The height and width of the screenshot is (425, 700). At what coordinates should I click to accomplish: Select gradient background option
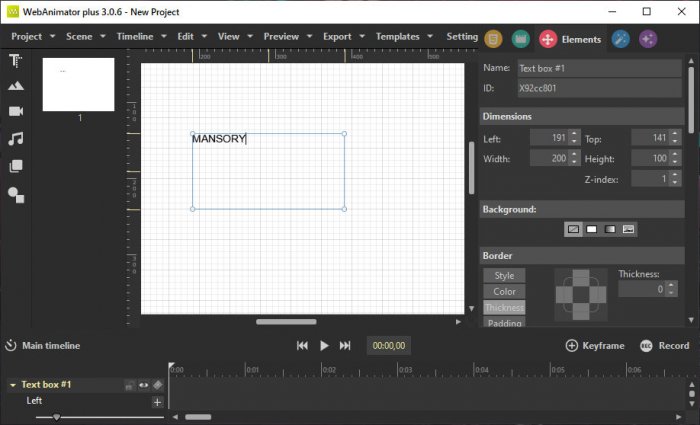click(x=610, y=229)
